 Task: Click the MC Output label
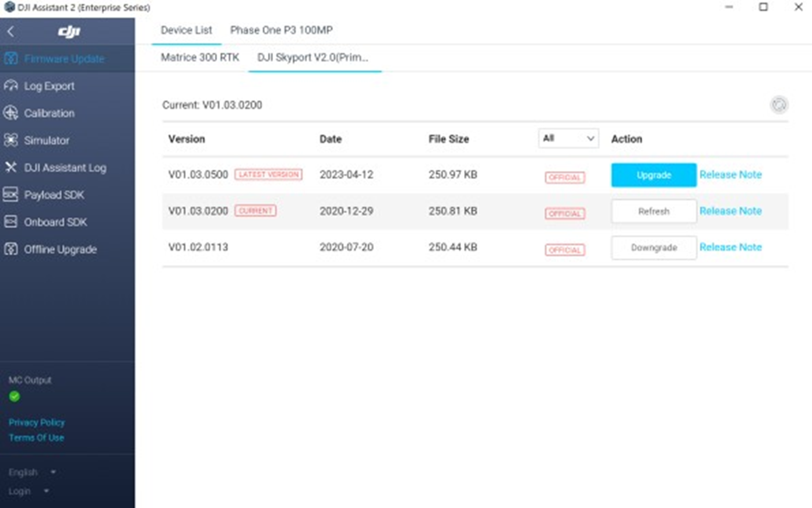pyautogui.click(x=30, y=380)
